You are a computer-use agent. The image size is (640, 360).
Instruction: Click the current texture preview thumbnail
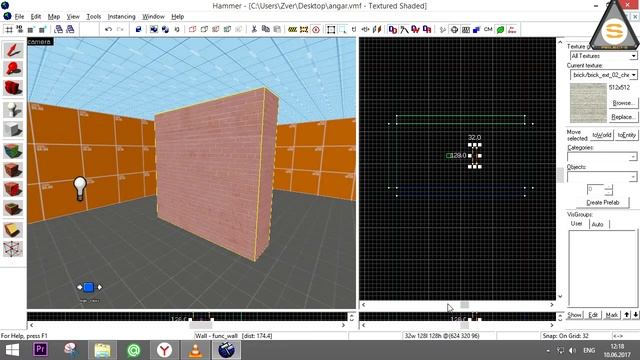click(588, 103)
